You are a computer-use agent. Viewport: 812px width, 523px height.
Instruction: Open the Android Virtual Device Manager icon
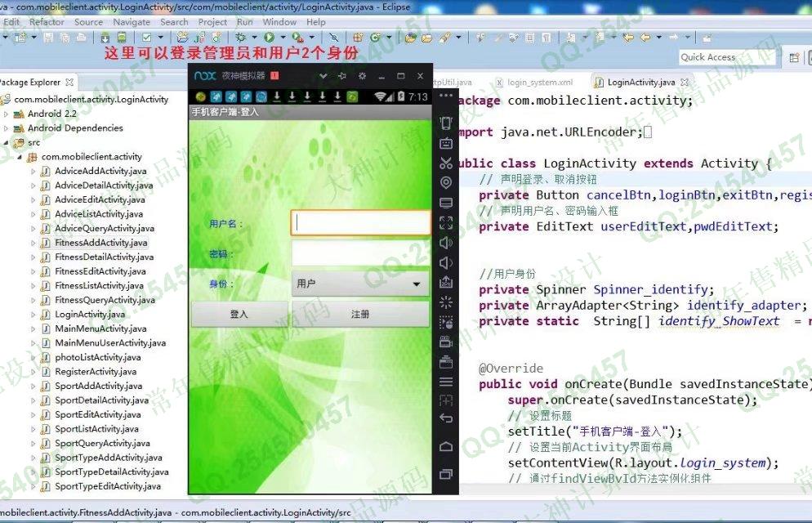tap(121, 38)
